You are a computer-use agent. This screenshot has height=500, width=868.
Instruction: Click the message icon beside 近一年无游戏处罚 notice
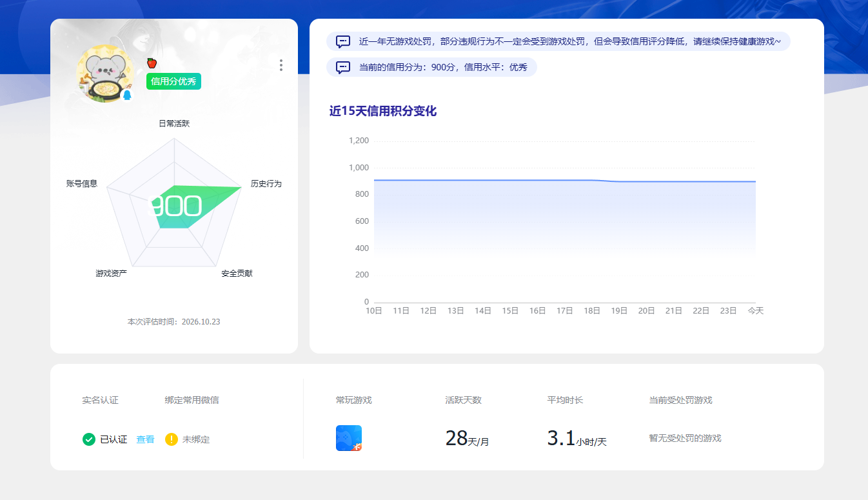coord(343,41)
